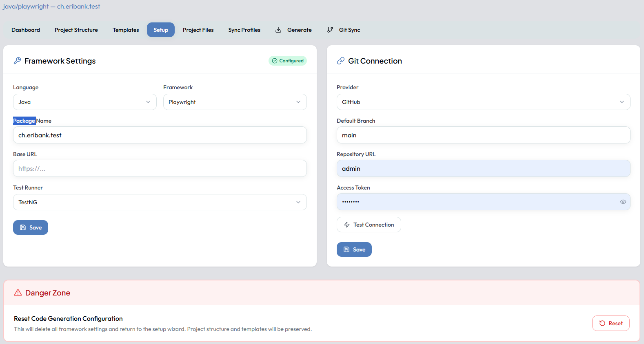The width and height of the screenshot is (644, 344).
Task: Click the Reset button in Danger Zone
Action: (611, 323)
